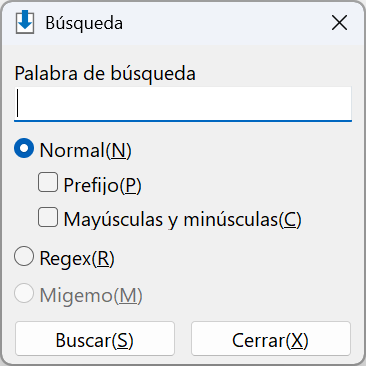Start search with the Buscar(S) button
The image size is (366, 366).
[x=95, y=339]
